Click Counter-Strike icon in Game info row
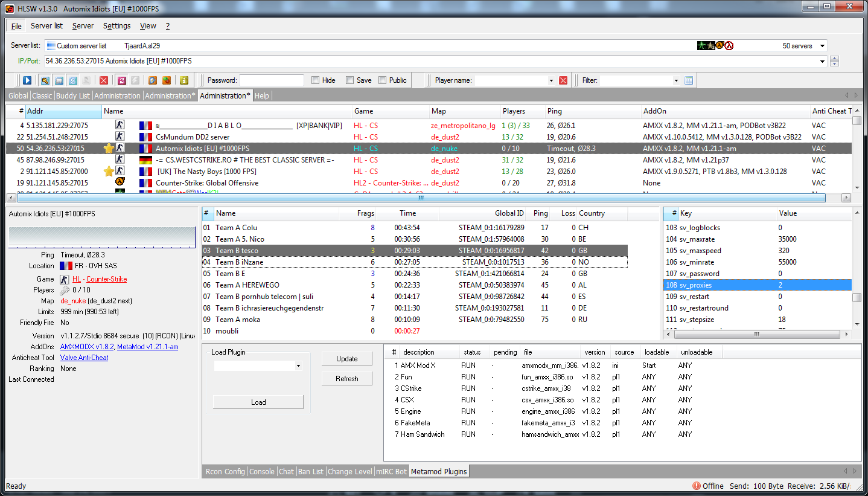The height and width of the screenshot is (496, 868). 65,279
